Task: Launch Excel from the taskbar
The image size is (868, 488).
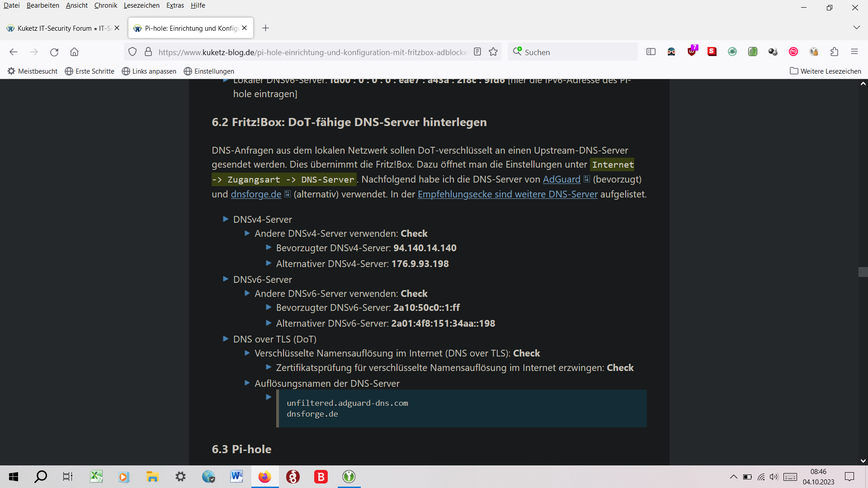Action: click(x=96, y=476)
